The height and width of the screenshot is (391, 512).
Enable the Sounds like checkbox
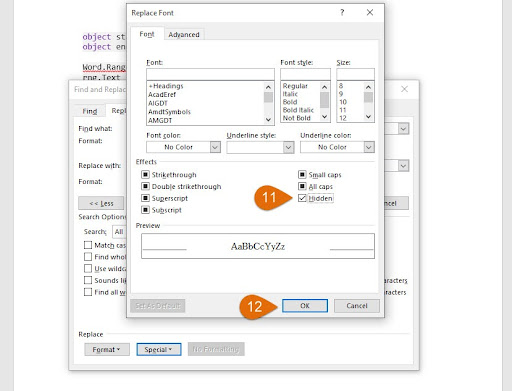88,280
